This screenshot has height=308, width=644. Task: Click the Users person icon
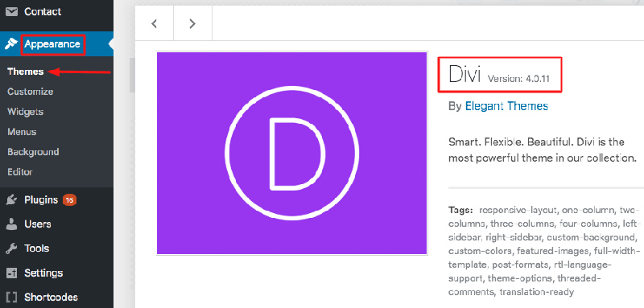11,224
